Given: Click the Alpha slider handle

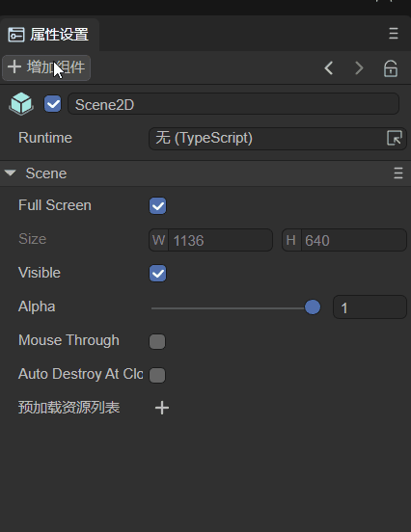Looking at the screenshot, I should point(313,307).
